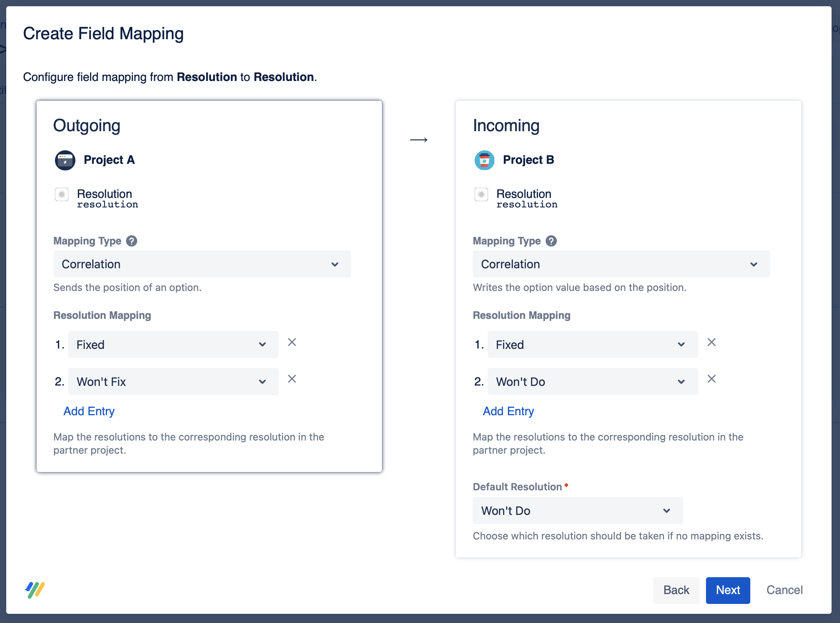This screenshot has width=840, height=623.
Task: Click the Incoming Resolution field icon
Action: click(481, 195)
